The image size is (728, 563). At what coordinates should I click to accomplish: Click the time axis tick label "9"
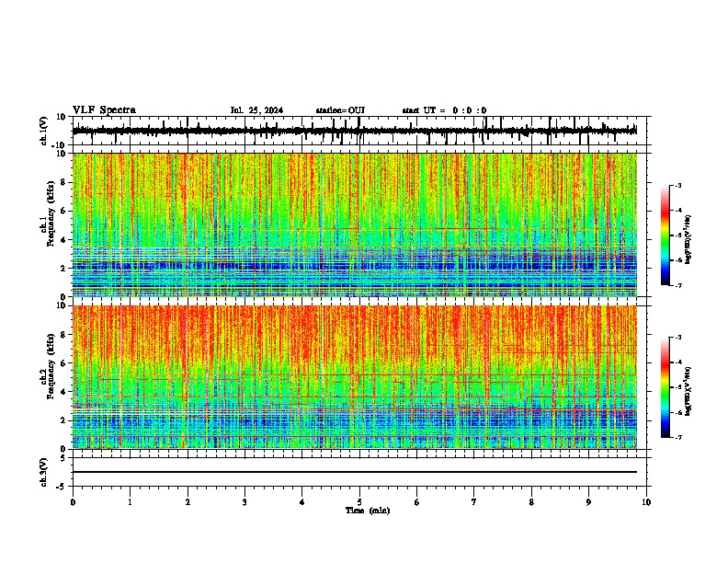click(588, 502)
